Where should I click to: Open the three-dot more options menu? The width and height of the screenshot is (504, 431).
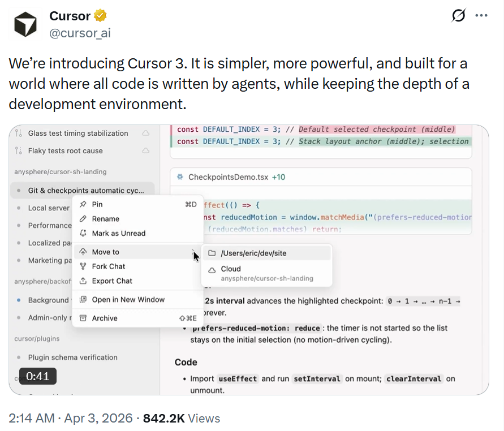pyautogui.click(x=481, y=16)
